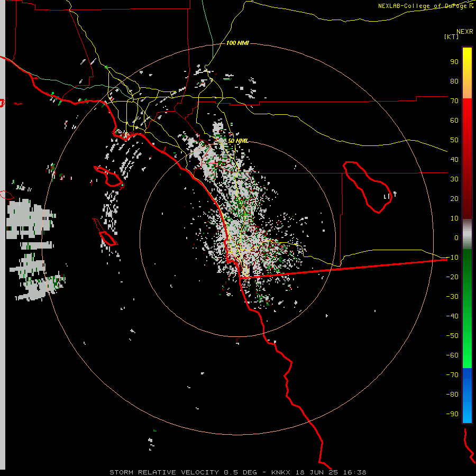Click the NEXLAB-College of DuPage credit text
Screen dimensions: 476x476
point(426,6)
